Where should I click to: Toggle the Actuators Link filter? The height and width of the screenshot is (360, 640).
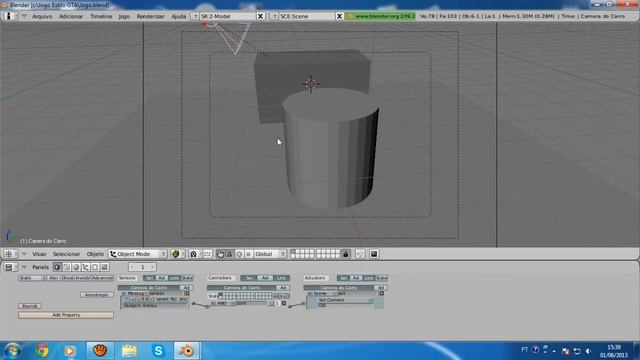pos(369,278)
